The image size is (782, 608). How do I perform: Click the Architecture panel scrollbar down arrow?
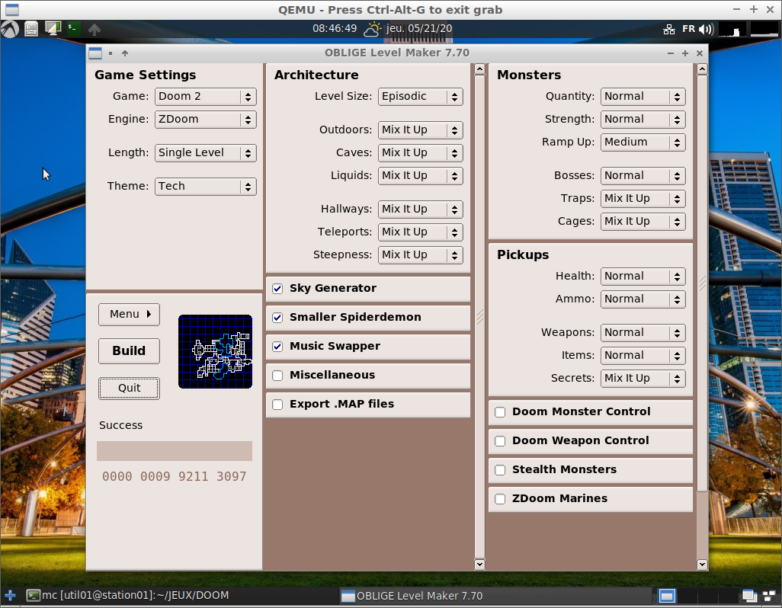coord(480,565)
